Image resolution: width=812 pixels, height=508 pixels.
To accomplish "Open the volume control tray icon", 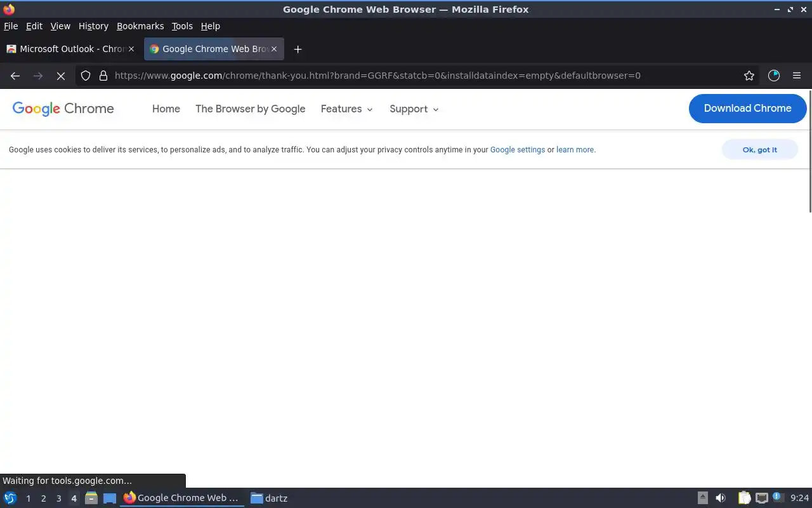I will tap(721, 498).
